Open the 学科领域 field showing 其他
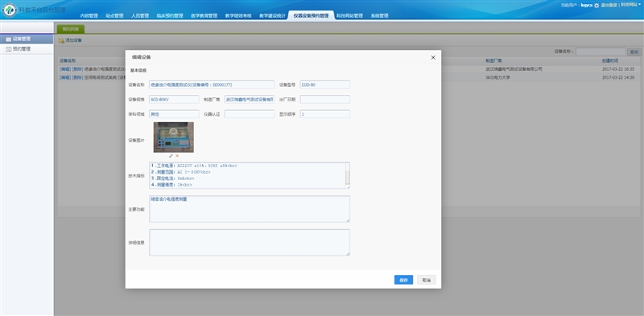644x316 pixels. pyautogui.click(x=174, y=114)
